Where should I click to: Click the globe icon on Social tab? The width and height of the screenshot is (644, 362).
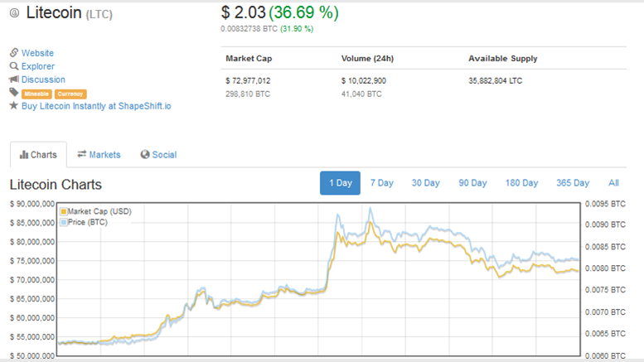click(145, 154)
